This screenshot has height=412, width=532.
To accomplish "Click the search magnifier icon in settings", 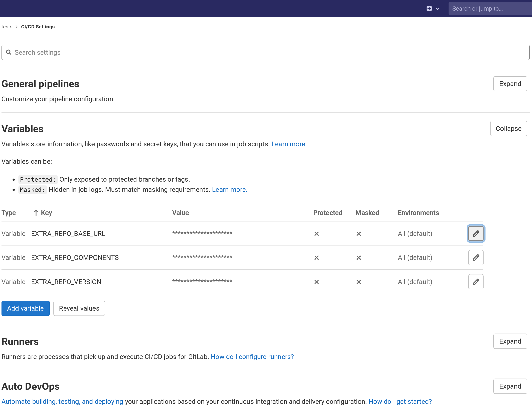I will click(9, 52).
